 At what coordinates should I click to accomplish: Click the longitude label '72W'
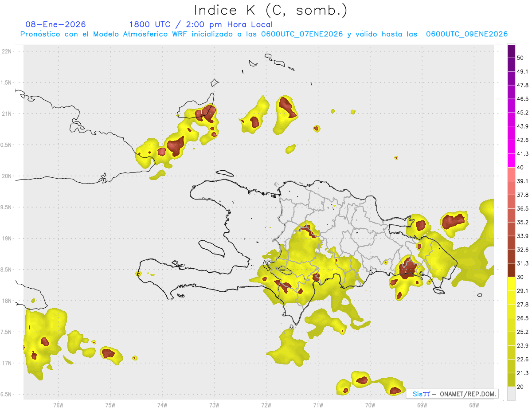coord(266,405)
